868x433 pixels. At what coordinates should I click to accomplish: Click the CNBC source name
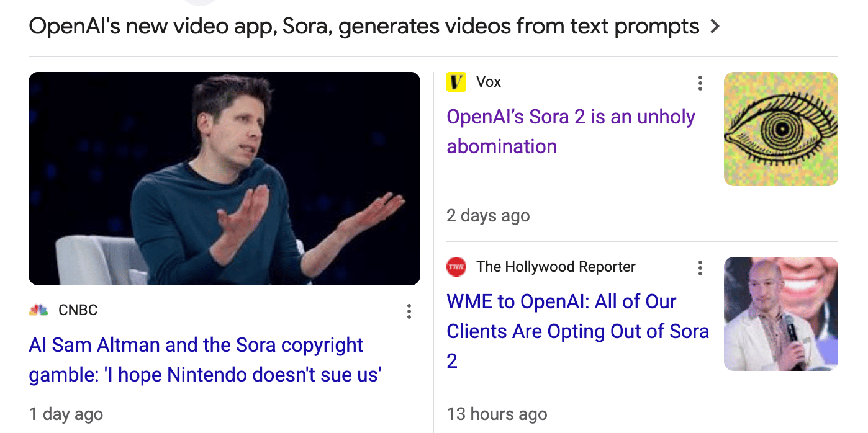point(78,310)
